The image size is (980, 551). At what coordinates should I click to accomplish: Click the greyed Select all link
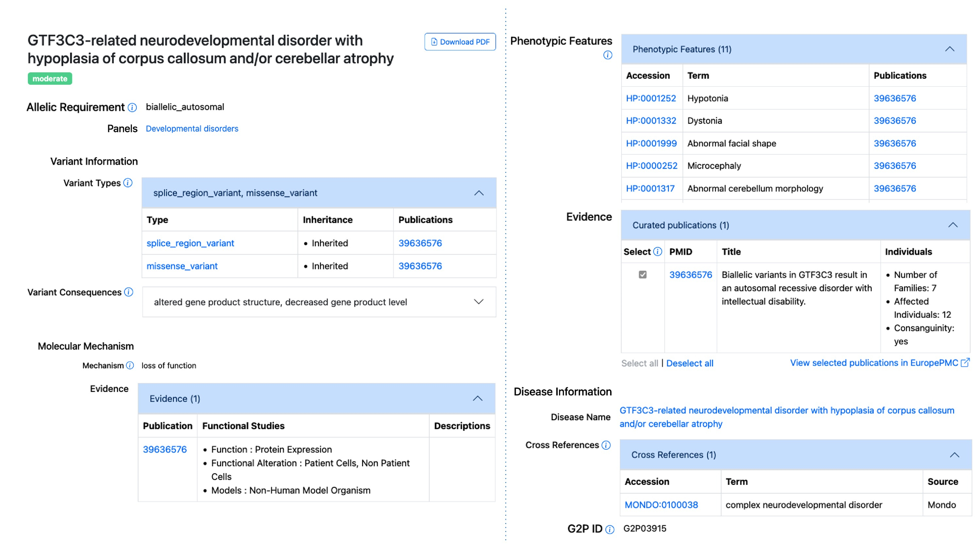[639, 363]
